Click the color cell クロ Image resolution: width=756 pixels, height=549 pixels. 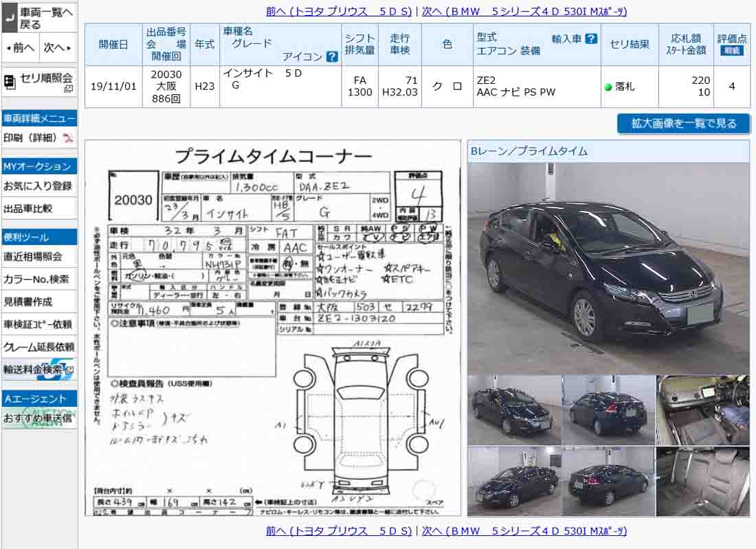coord(447,87)
